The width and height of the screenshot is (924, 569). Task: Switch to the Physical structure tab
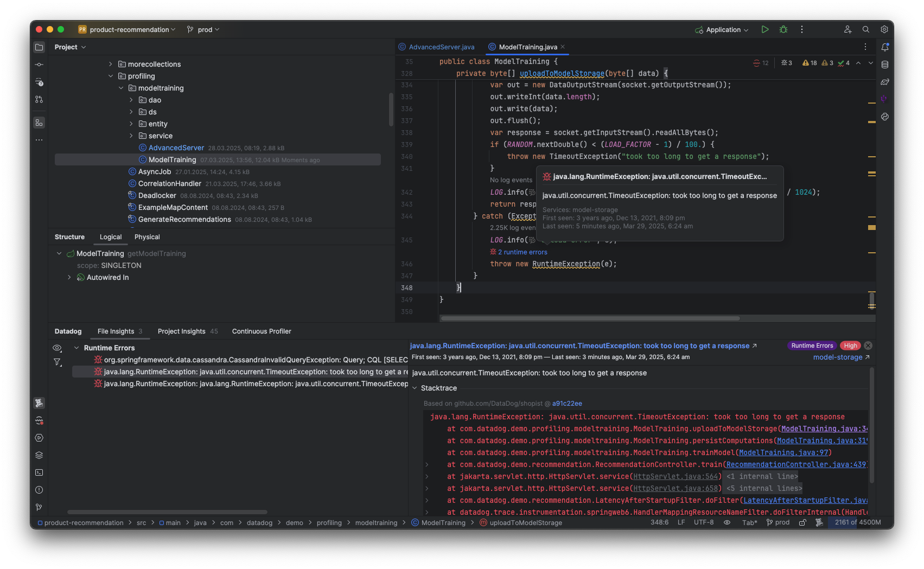(x=147, y=237)
